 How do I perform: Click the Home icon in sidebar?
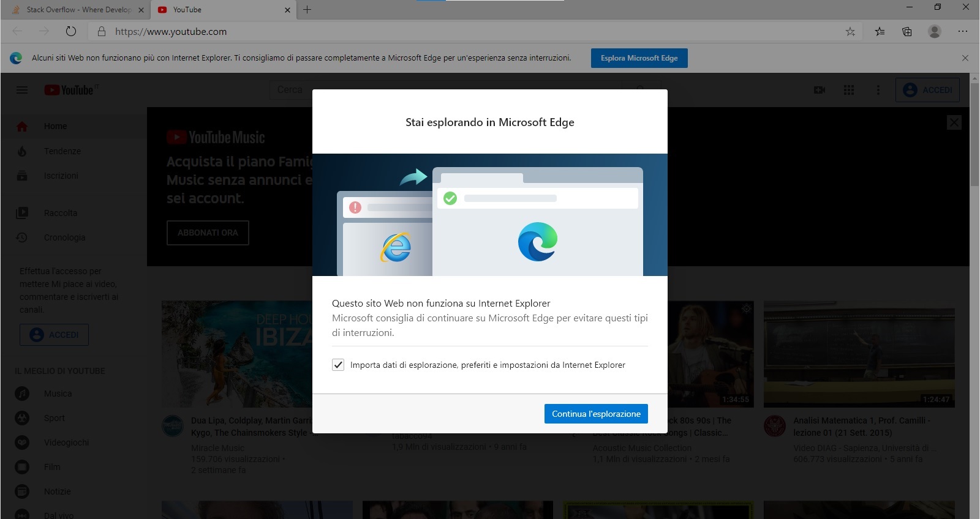coord(22,126)
